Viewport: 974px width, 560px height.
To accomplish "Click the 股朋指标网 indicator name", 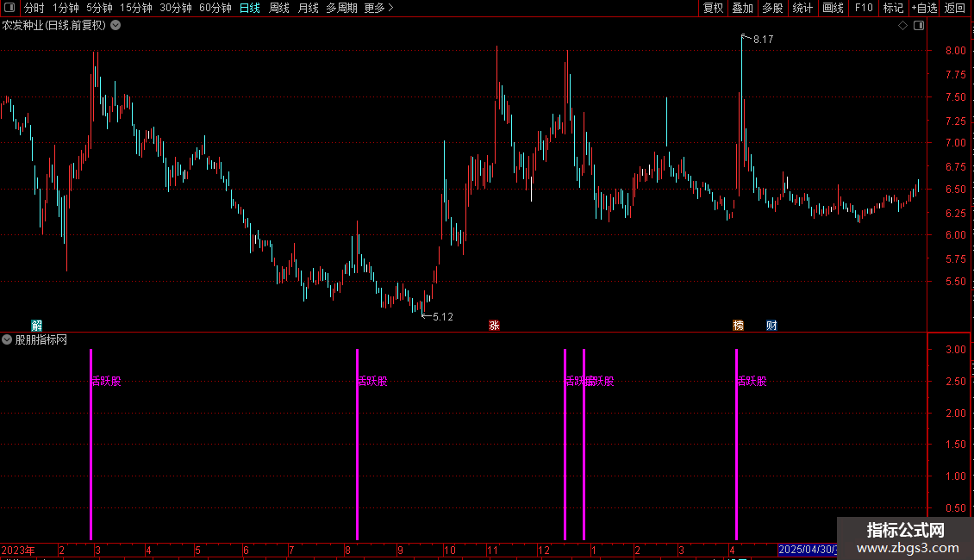I will tap(41, 339).
